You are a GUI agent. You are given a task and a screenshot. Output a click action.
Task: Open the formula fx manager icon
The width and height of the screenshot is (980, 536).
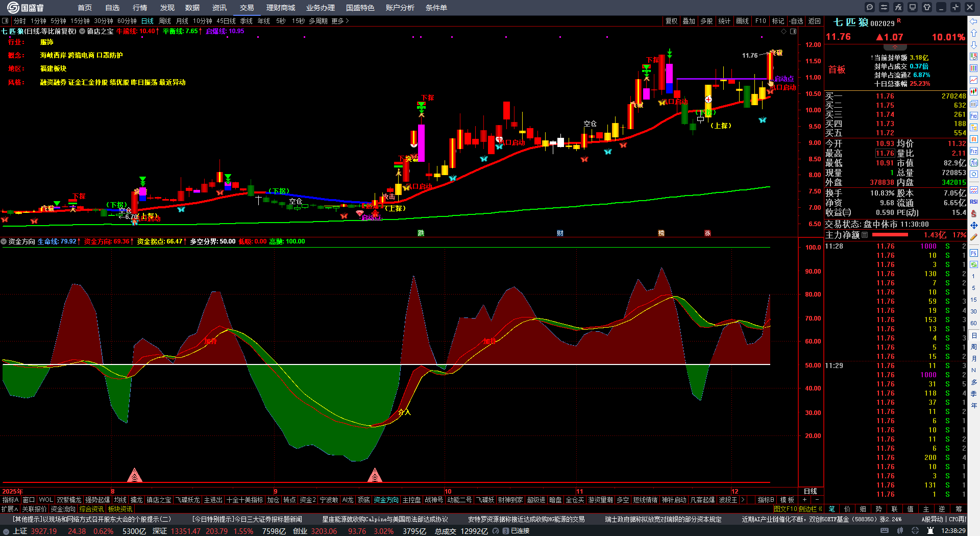click(898, 7)
